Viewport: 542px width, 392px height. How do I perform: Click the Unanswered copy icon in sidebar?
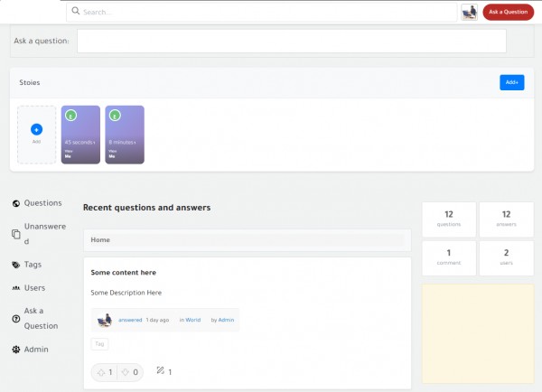point(16,234)
